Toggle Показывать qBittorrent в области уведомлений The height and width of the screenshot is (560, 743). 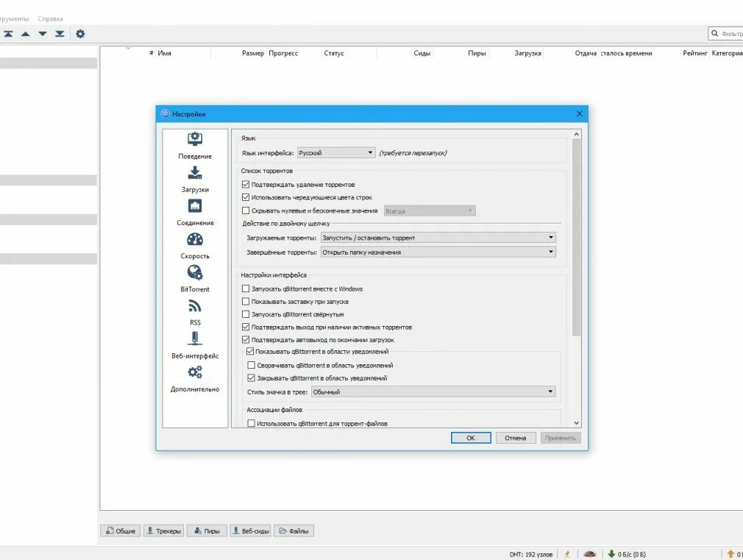249,351
